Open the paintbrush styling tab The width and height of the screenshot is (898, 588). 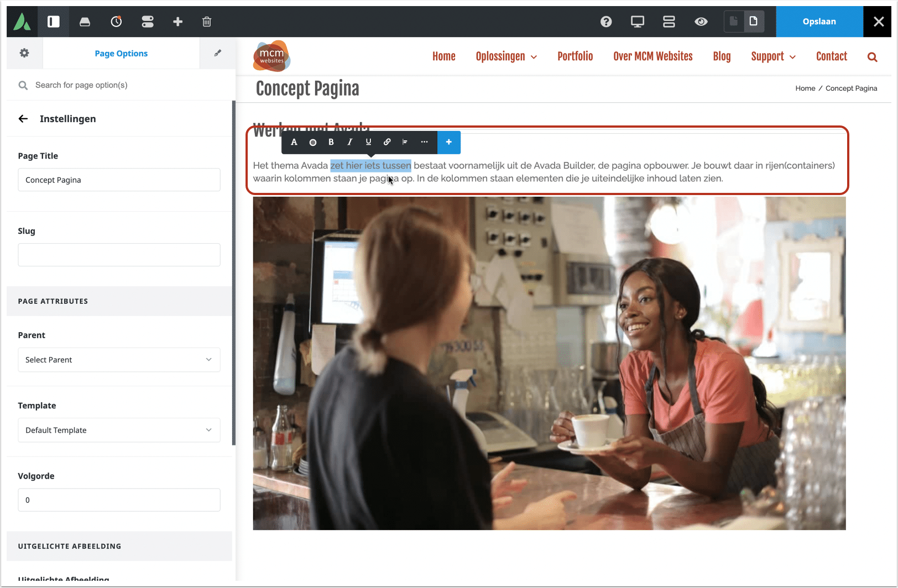218,53
